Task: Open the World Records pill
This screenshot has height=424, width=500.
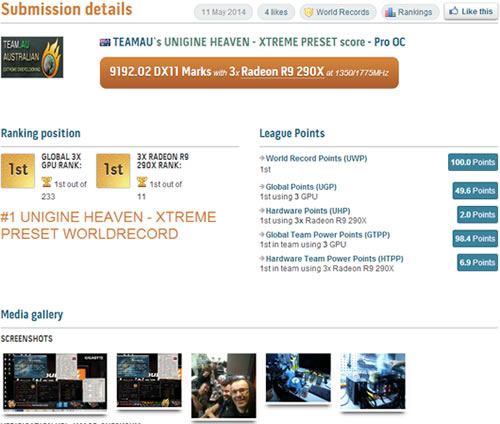Action: point(338,12)
